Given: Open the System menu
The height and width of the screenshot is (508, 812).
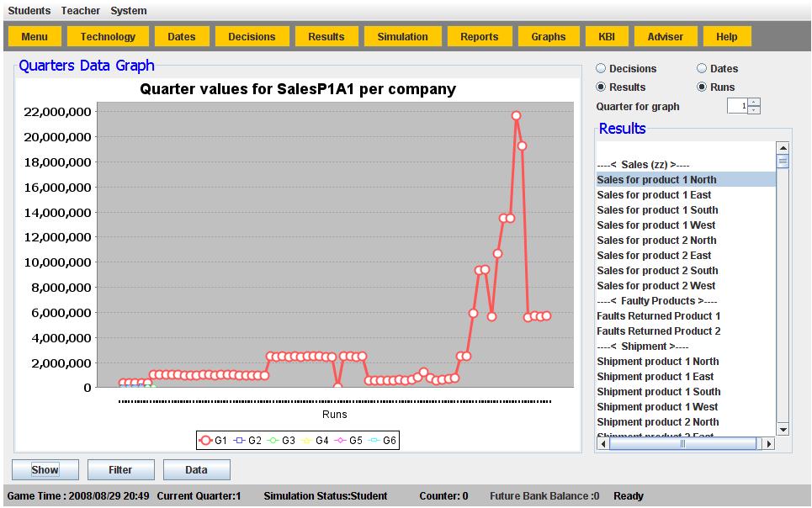Looking at the screenshot, I should click(129, 11).
